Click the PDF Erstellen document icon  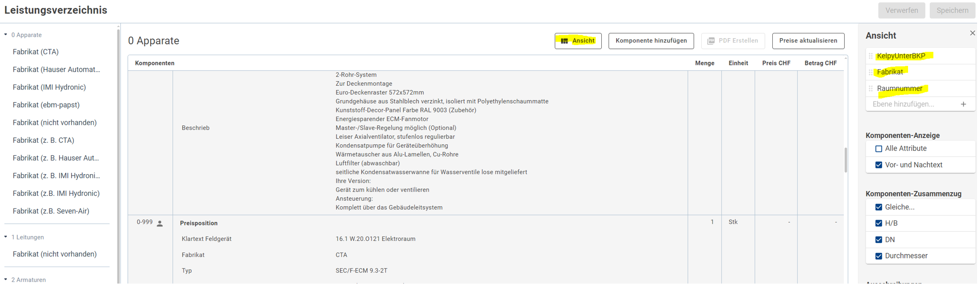[x=711, y=41]
